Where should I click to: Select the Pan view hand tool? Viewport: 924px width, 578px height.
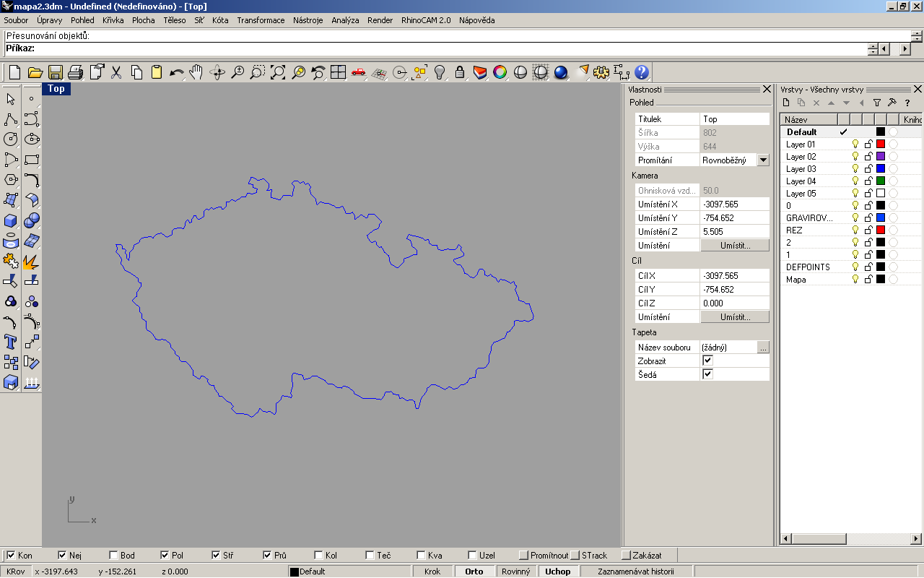196,72
